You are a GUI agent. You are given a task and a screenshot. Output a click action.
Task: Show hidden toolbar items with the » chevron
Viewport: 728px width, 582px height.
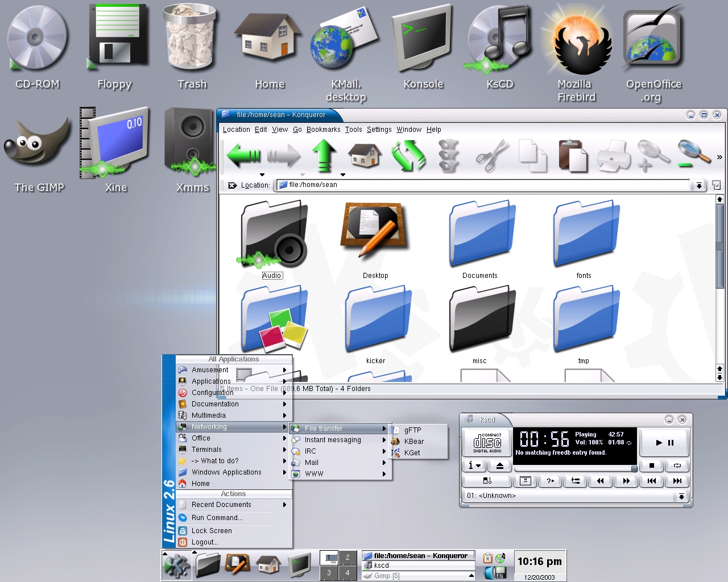tap(719, 157)
